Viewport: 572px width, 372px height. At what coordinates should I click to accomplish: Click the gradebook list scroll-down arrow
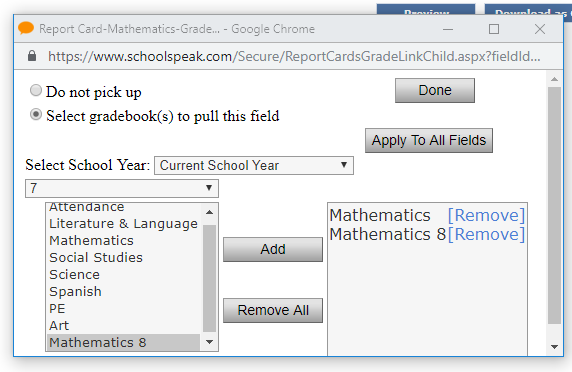pos(209,342)
